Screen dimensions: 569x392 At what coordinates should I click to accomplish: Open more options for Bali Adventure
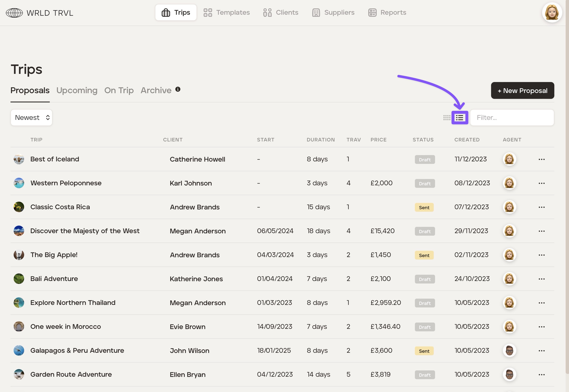coord(541,279)
